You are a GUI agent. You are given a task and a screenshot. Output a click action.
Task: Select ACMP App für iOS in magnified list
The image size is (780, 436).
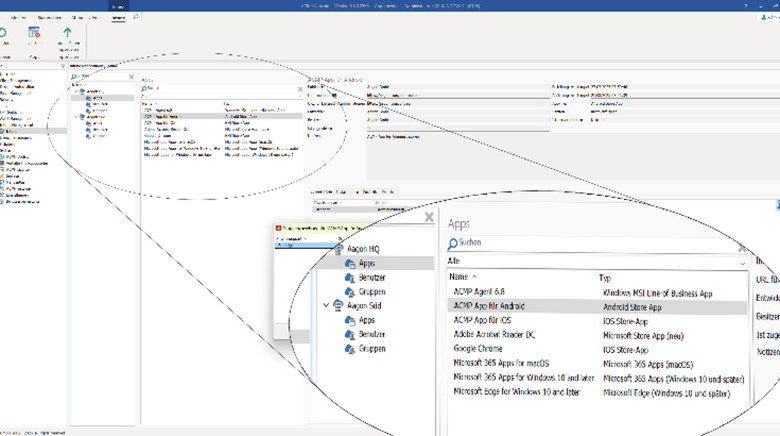click(482, 320)
